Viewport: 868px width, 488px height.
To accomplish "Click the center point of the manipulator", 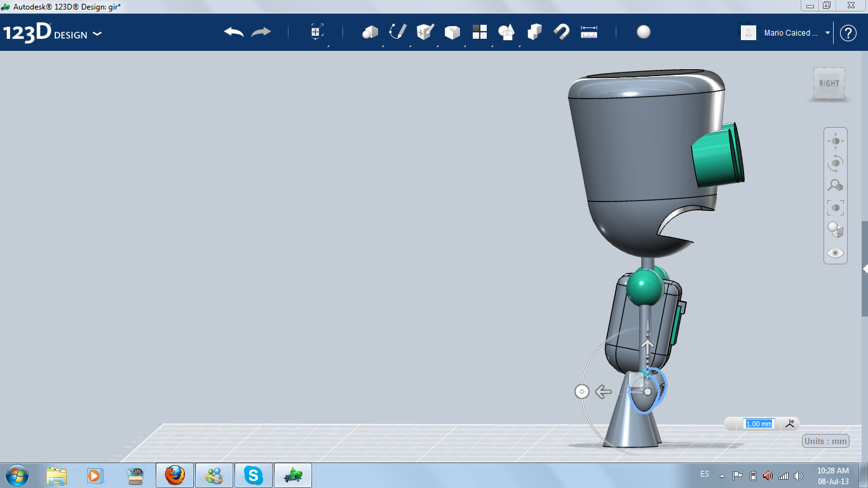I will click(648, 391).
